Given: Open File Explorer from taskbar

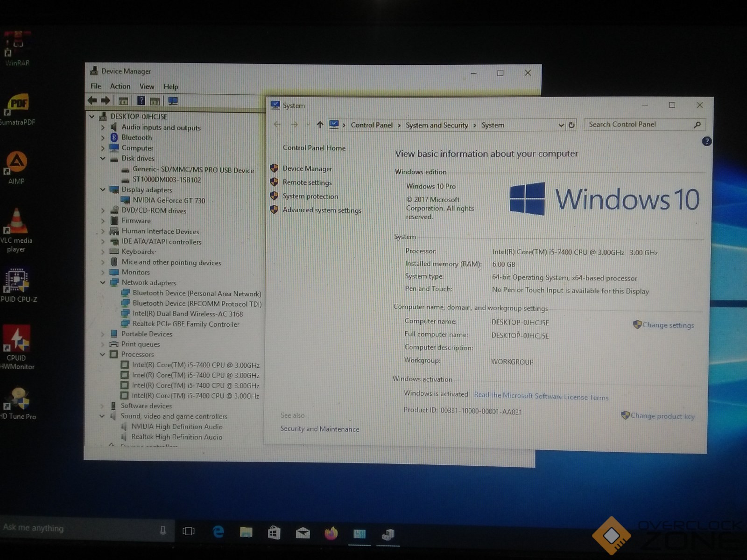Looking at the screenshot, I should [246, 532].
